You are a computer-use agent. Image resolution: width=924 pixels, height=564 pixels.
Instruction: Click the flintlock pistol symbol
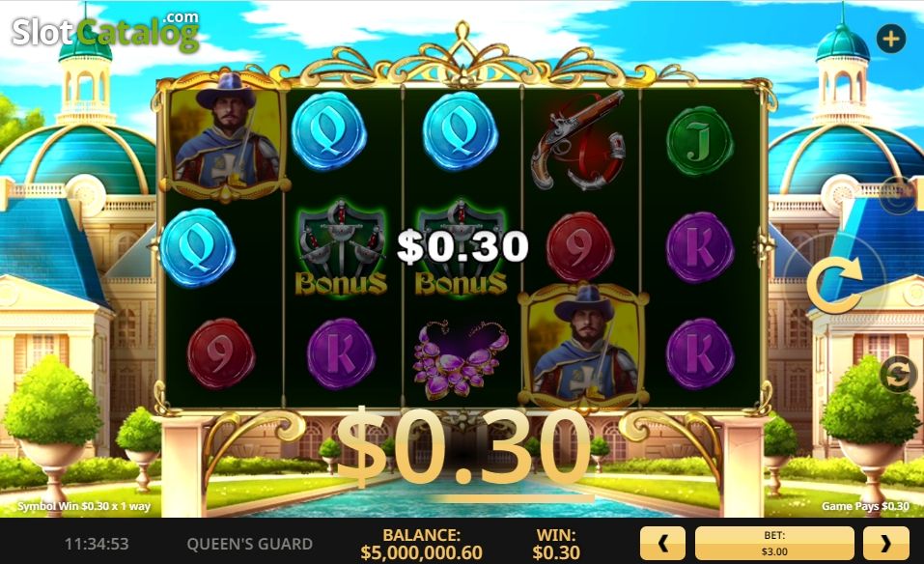[x=578, y=140]
